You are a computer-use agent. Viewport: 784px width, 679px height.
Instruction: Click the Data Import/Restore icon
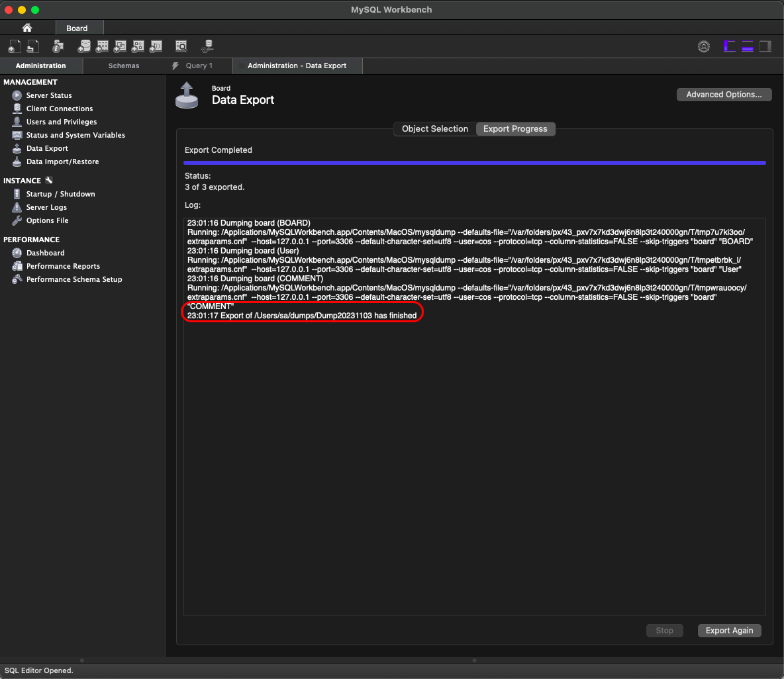[x=17, y=161]
